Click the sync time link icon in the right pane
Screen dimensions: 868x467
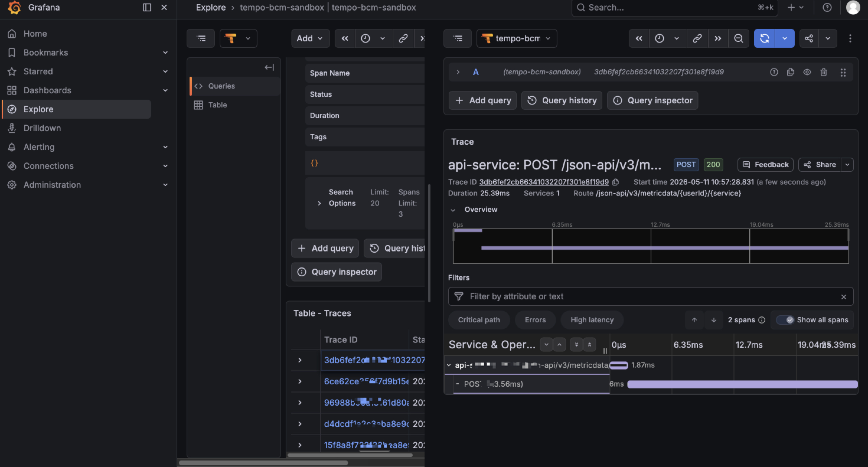697,38
